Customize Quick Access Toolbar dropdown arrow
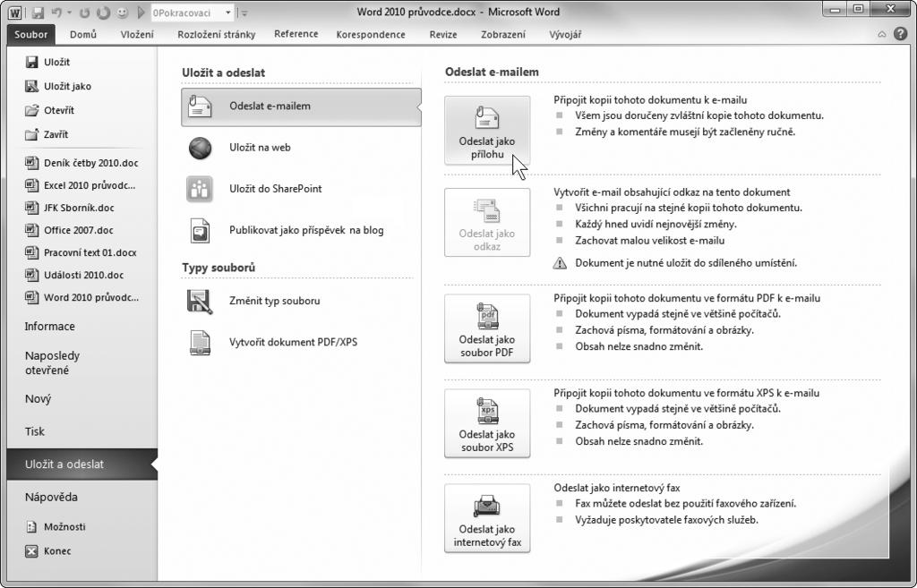The width and height of the screenshot is (917, 588). (244, 13)
